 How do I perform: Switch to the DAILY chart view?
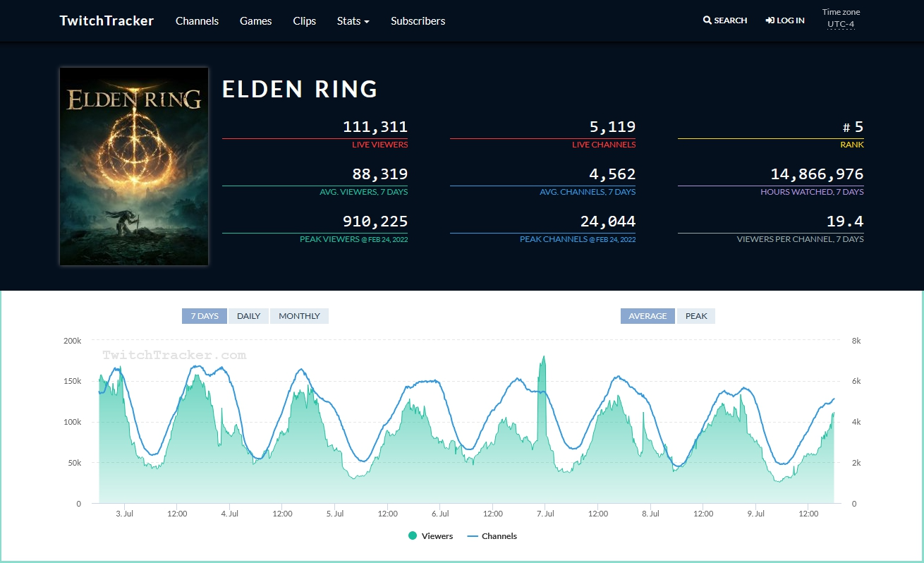point(248,316)
